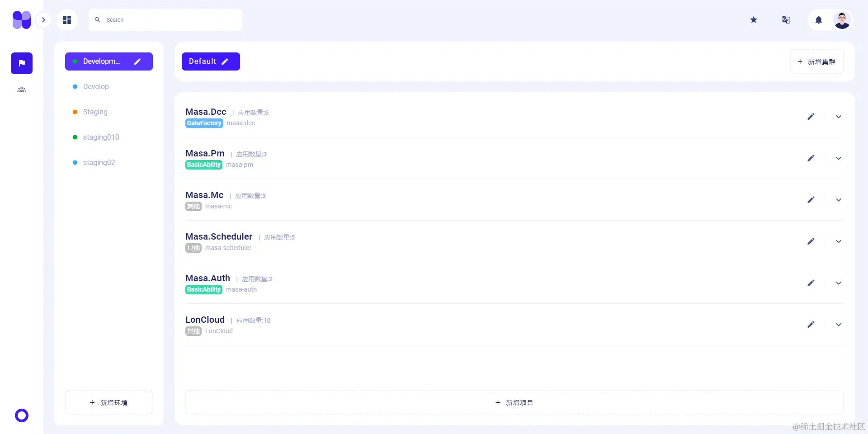This screenshot has width=868, height=434.
Task: Edit the Masa.Pm project
Action: (811, 158)
